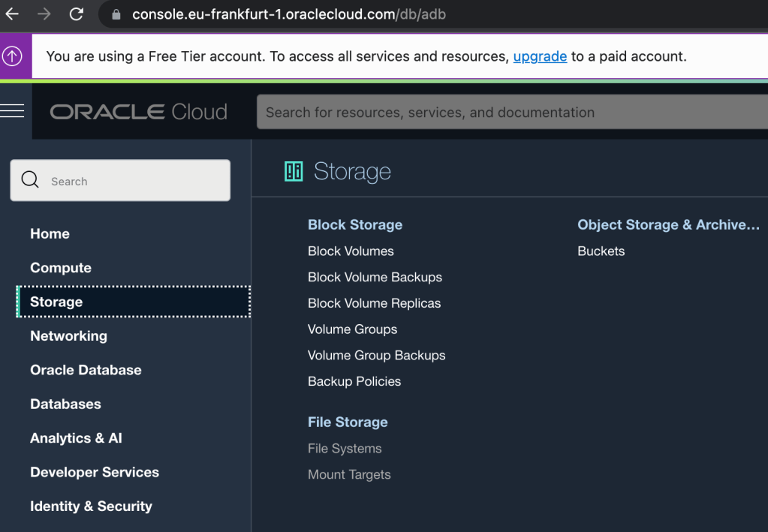Click the Storage section header icon
This screenshot has height=532, width=768.
pyautogui.click(x=294, y=171)
